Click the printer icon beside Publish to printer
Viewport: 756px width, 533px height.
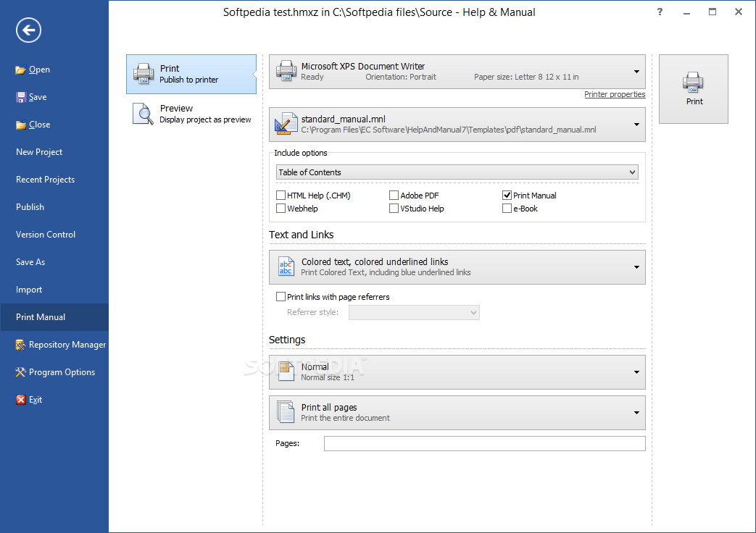coord(144,73)
